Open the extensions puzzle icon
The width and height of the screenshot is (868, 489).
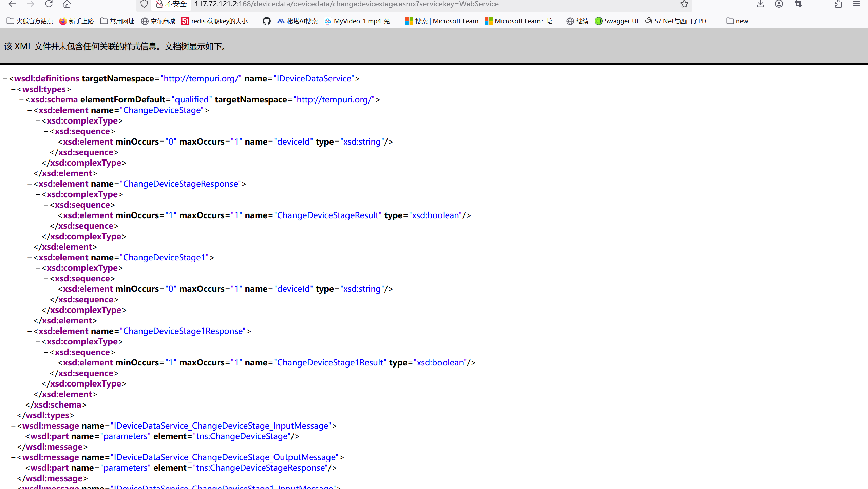click(x=838, y=4)
